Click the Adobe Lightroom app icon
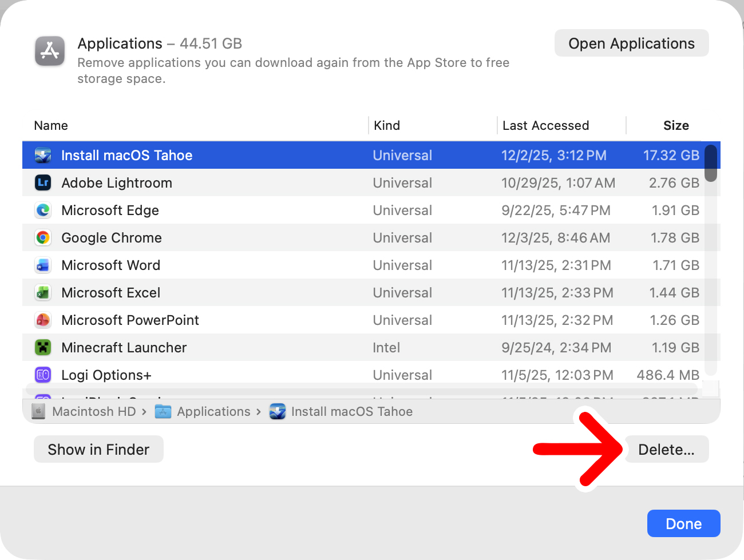This screenshot has width=744, height=560. point(43,183)
